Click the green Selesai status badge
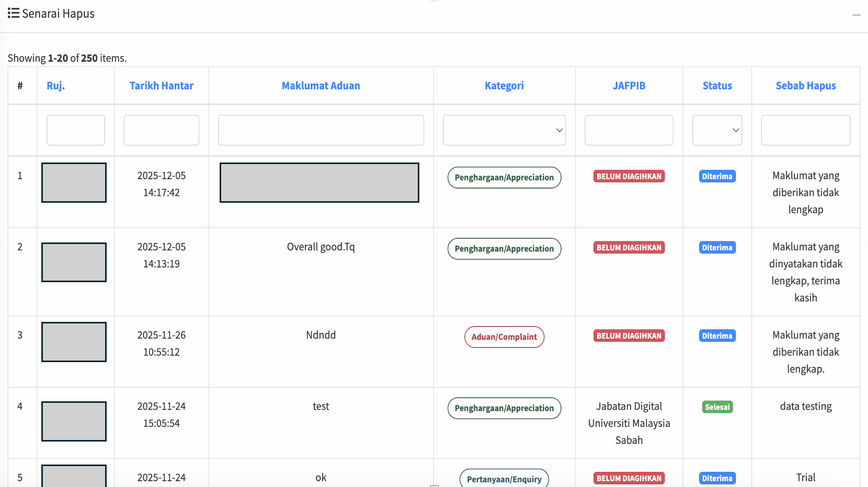Image resolution: width=868 pixels, height=487 pixels. pos(717,407)
